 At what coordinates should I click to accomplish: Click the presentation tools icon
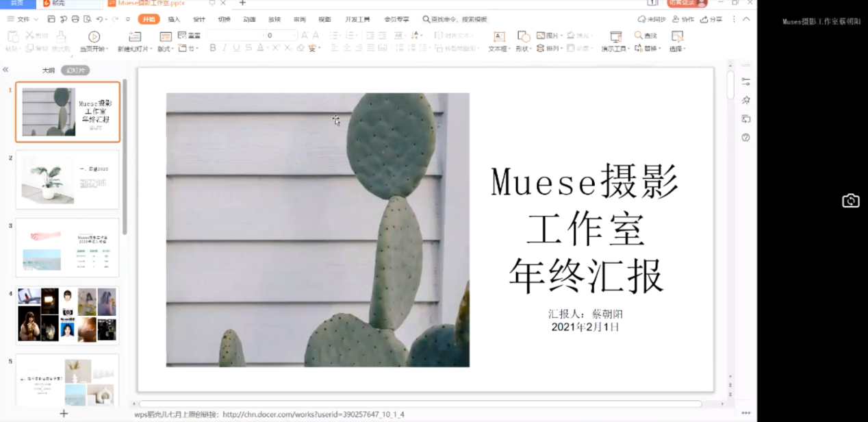[615, 36]
